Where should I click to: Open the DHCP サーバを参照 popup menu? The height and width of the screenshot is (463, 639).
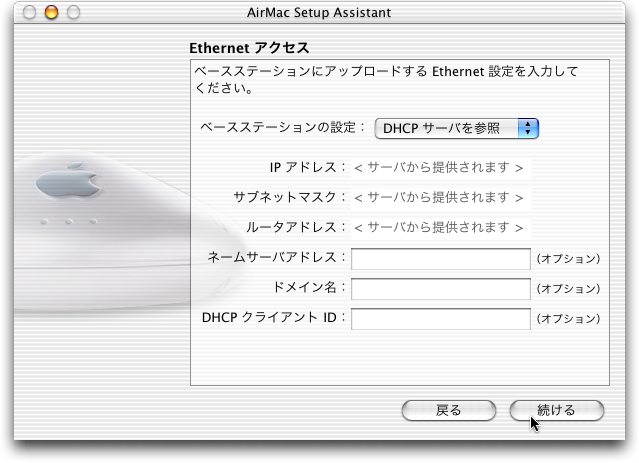tap(456, 128)
